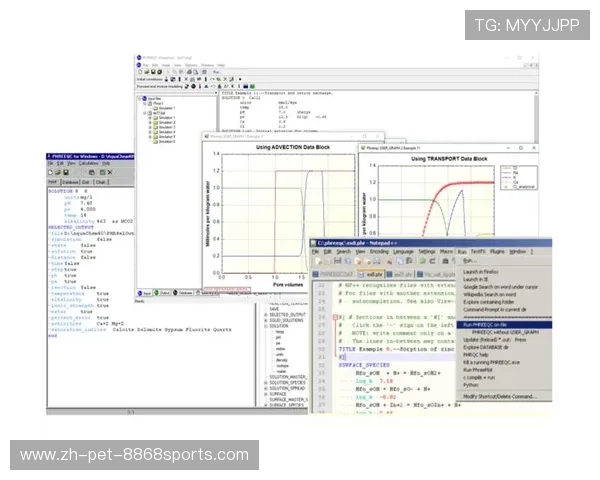600x480 pixels.
Task: Click New file icon in Notepad++ toolbar
Action: pyautogui.click(x=319, y=261)
